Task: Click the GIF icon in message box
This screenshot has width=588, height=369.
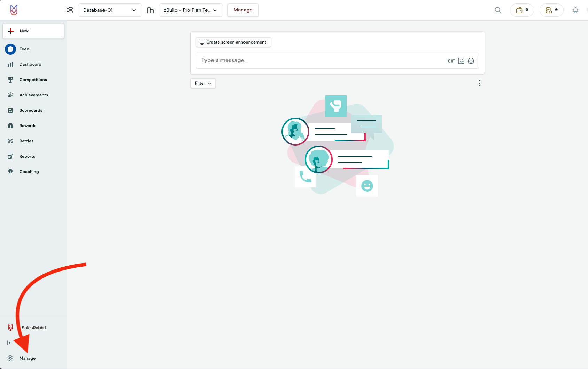Action: pos(451,61)
